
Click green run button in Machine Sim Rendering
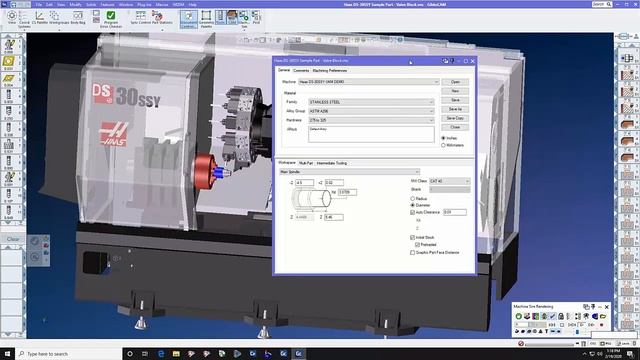pyautogui.click(x=518, y=316)
